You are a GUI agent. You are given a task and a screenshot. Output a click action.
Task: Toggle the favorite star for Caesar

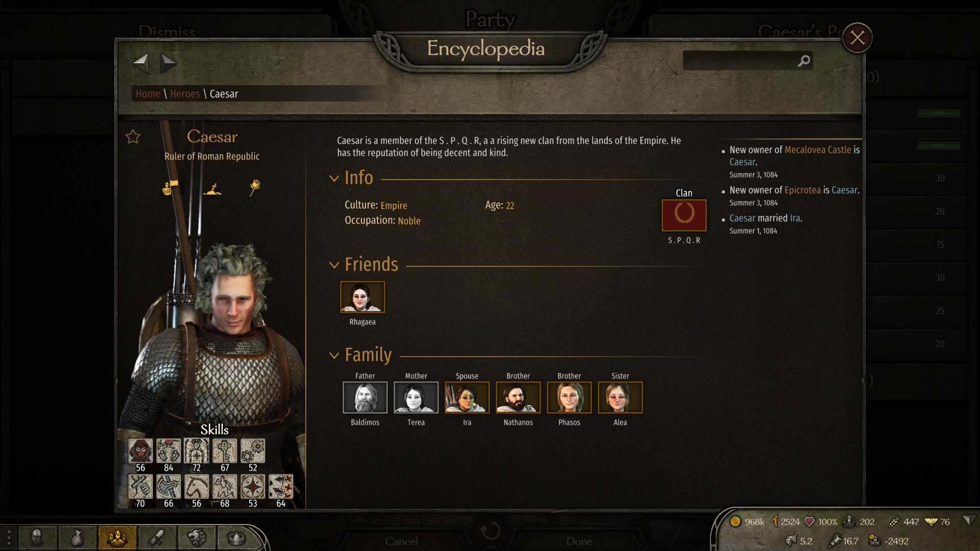[133, 137]
